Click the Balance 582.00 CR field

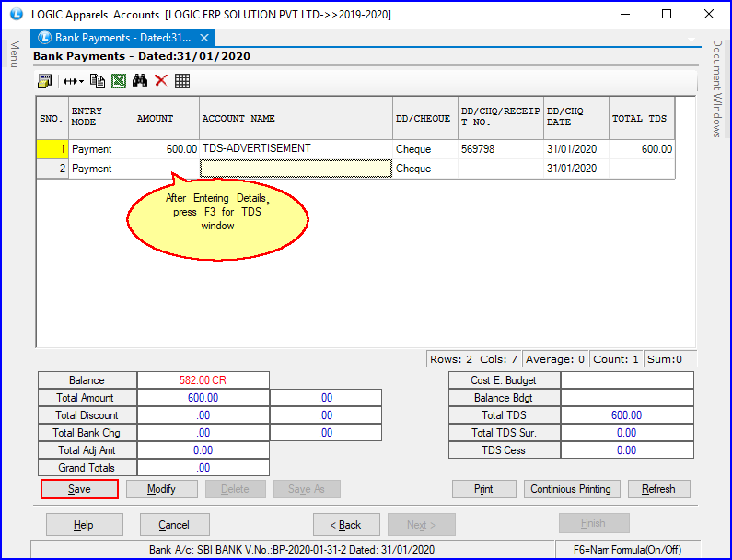203,380
